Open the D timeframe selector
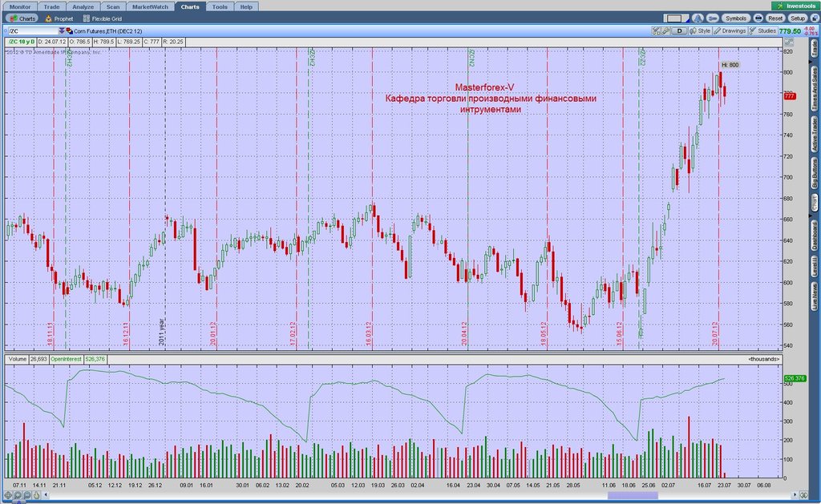This screenshot has width=821, height=504. [x=680, y=31]
